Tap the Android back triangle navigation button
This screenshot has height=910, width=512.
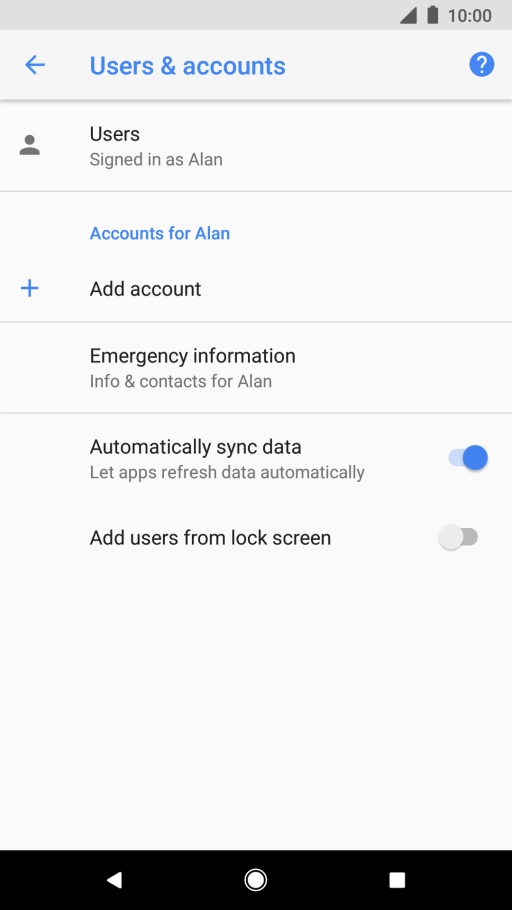pyautogui.click(x=114, y=880)
